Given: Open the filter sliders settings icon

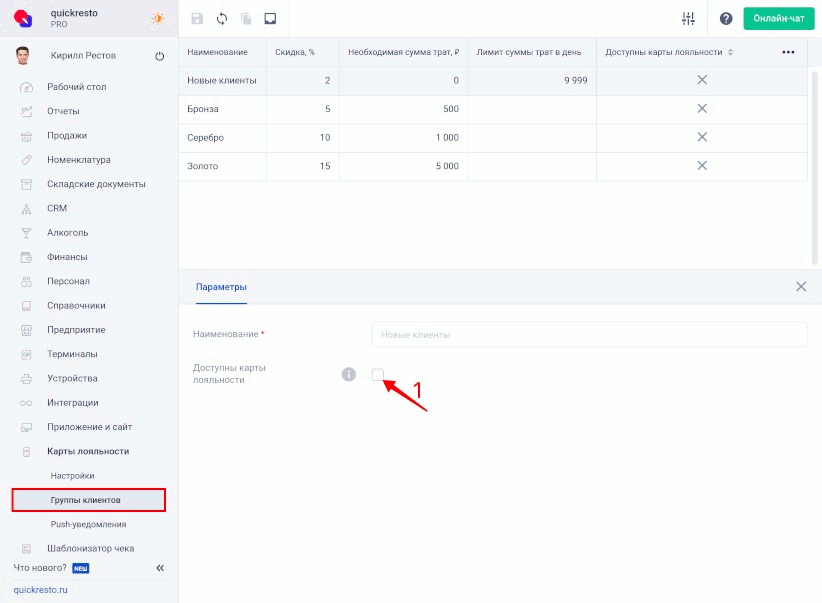Looking at the screenshot, I should [x=688, y=19].
